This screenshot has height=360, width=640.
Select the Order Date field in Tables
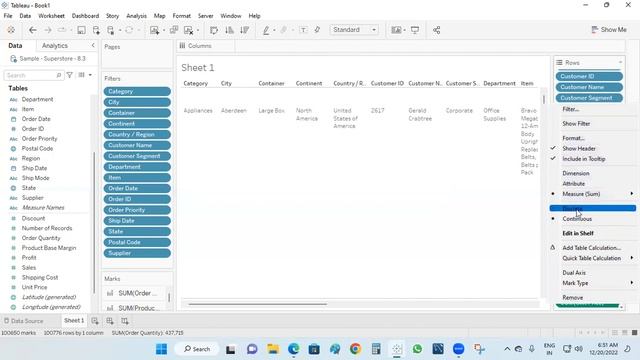click(x=36, y=119)
